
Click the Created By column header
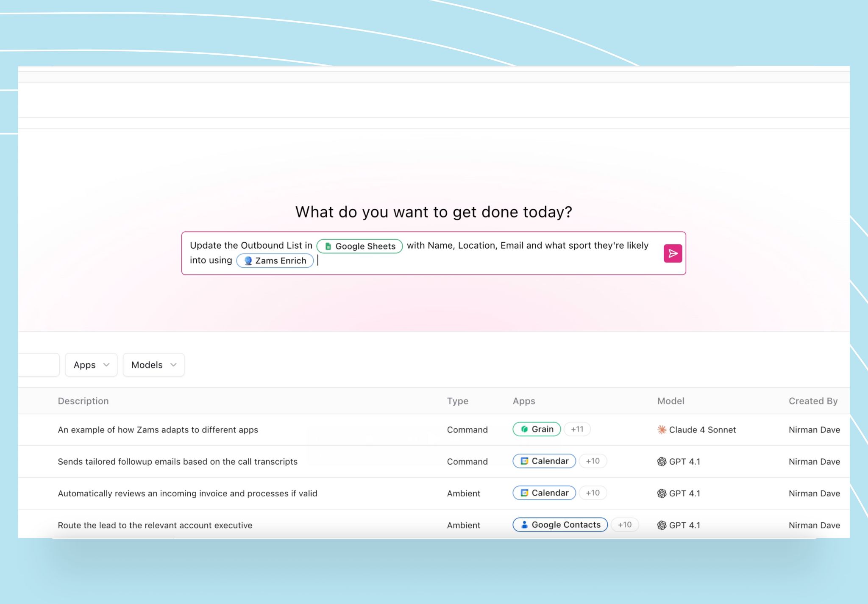[812, 401]
